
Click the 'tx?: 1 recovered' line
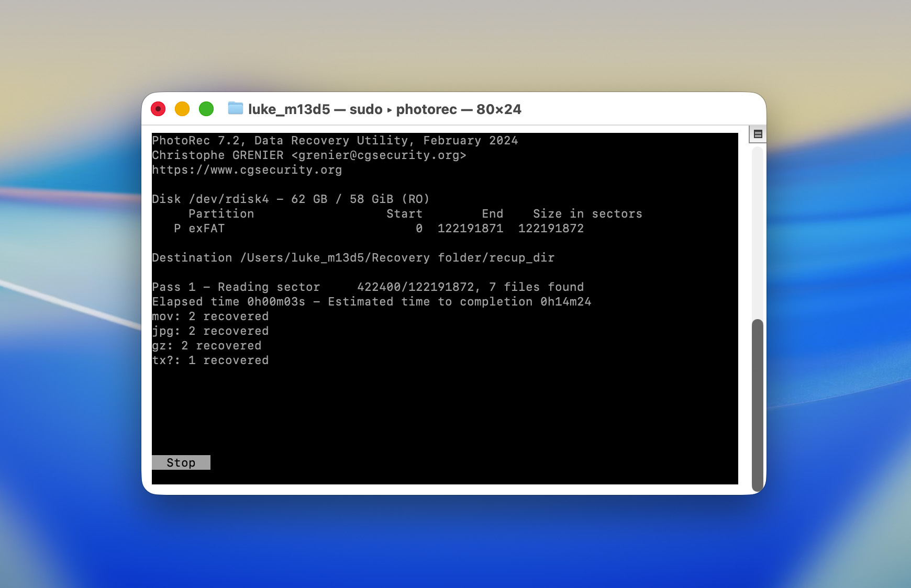(210, 360)
